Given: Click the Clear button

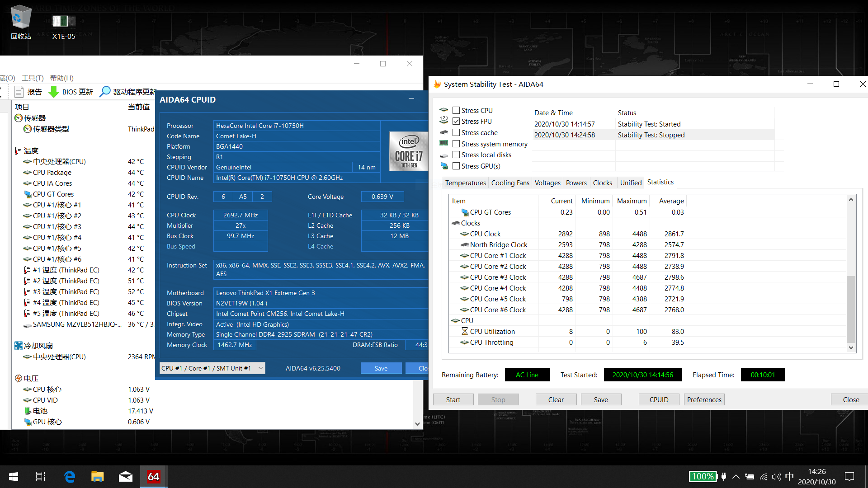Looking at the screenshot, I should [556, 399].
